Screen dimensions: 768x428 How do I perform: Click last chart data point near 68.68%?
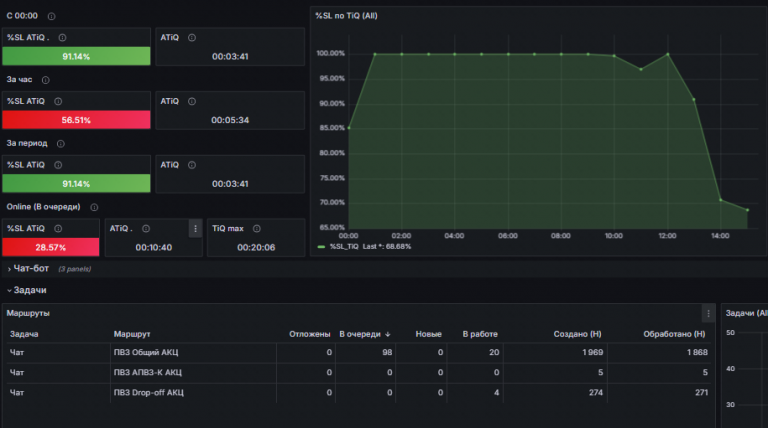coord(747,210)
